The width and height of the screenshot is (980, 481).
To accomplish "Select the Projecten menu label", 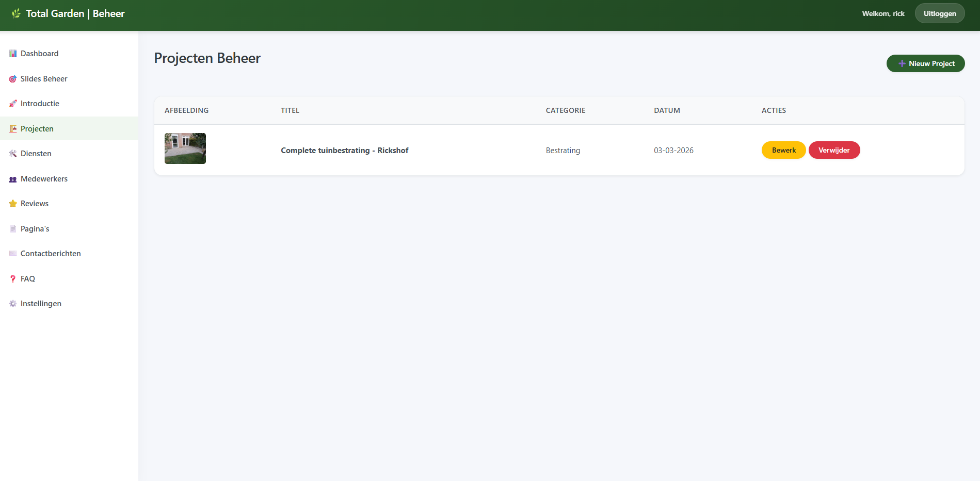I will 37,129.
